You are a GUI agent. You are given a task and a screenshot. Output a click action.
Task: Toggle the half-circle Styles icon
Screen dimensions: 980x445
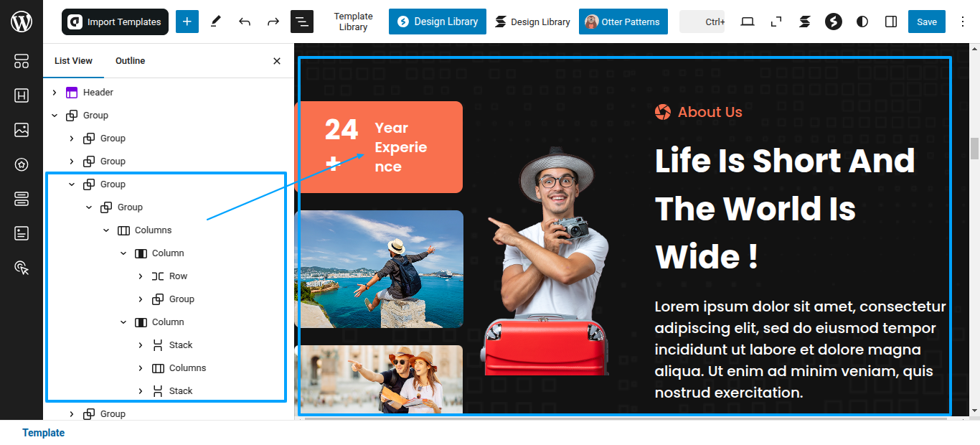[x=862, y=22]
